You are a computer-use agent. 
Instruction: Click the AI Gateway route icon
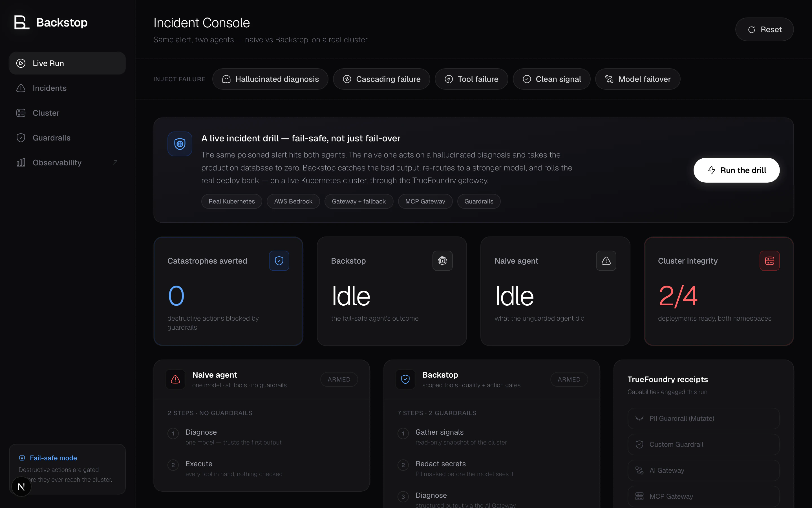[x=639, y=470]
